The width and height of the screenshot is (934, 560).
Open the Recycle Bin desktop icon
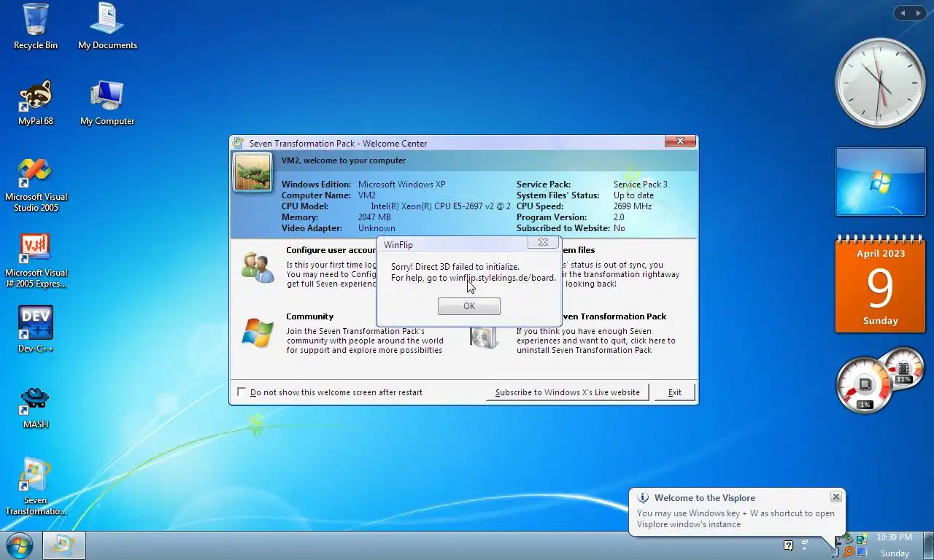tap(35, 27)
